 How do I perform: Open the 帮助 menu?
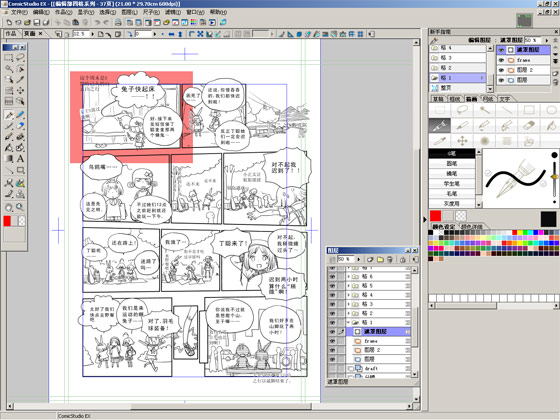[218, 12]
